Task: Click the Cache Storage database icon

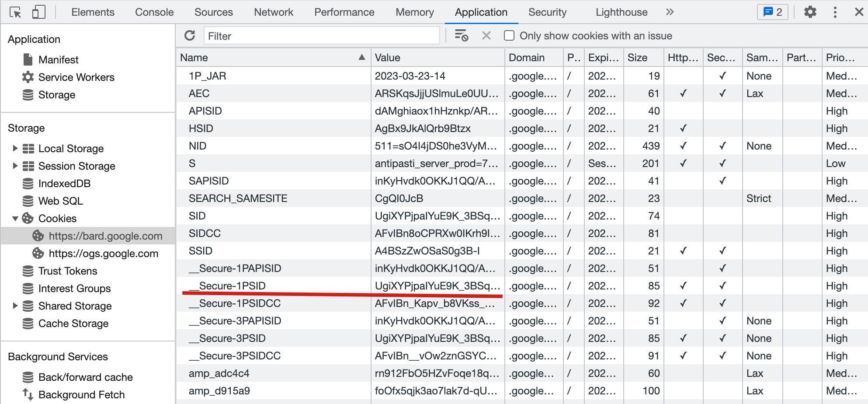Action: 28,324
